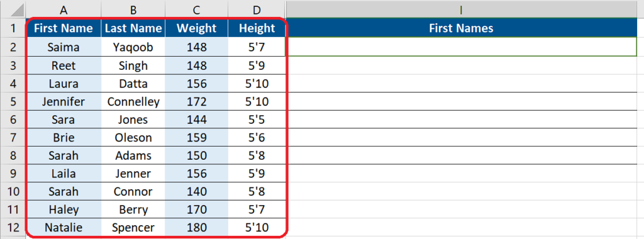Click the empty cell I2
644x239 pixels.
[x=461, y=47]
